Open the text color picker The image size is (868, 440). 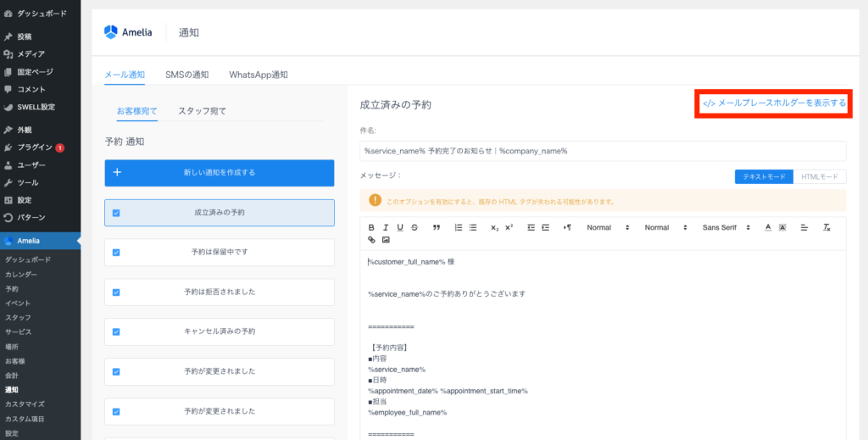coord(768,227)
